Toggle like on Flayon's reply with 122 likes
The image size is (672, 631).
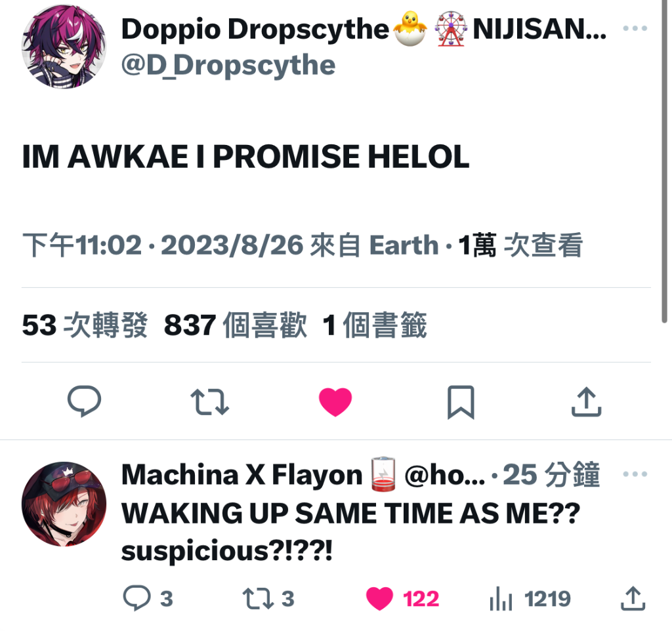(402, 598)
